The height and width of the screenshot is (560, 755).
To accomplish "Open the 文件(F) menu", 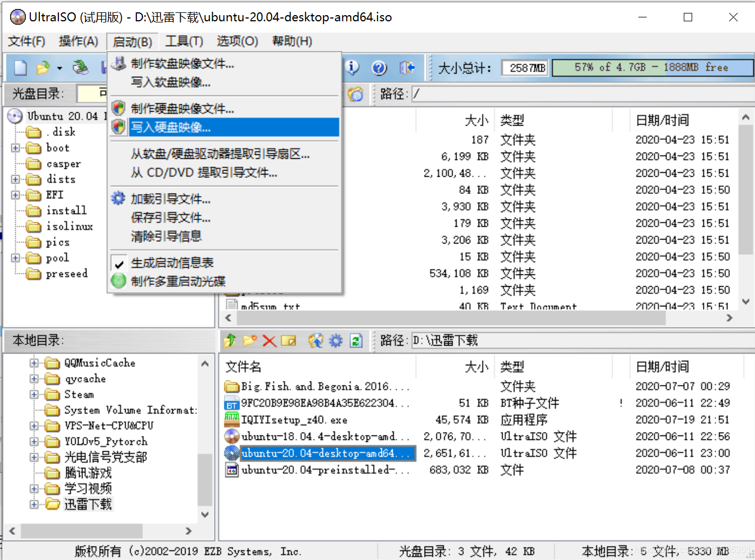I will 26,42.
